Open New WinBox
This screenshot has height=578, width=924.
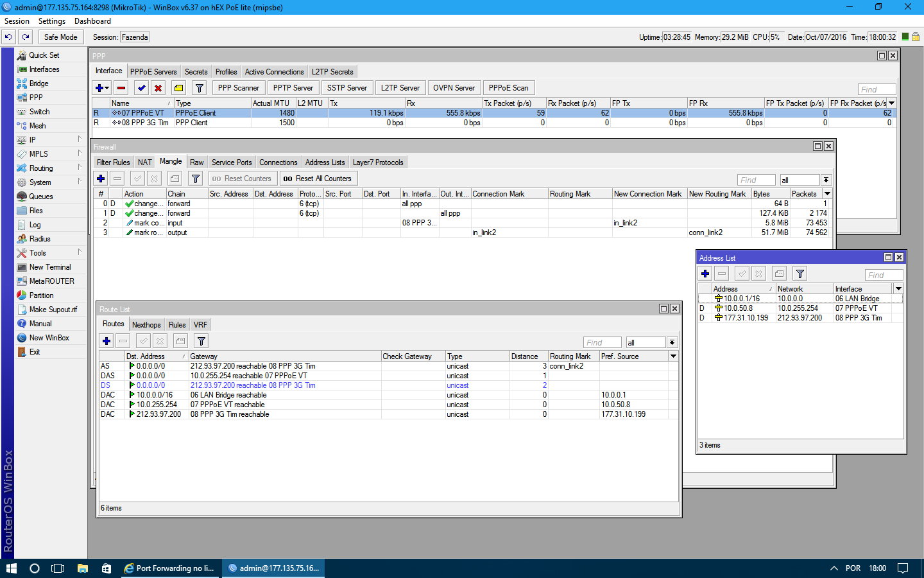click(x=49, y=338)
